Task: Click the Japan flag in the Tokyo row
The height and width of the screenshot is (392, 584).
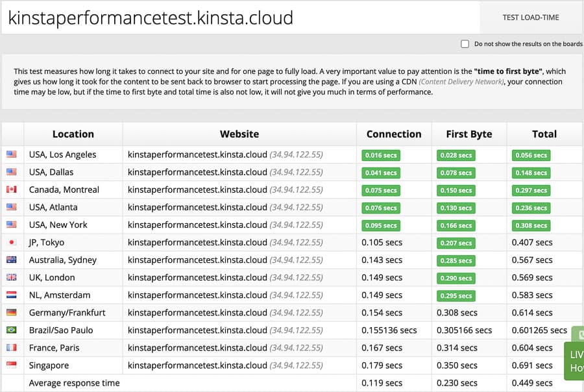Action: [13, 243]
